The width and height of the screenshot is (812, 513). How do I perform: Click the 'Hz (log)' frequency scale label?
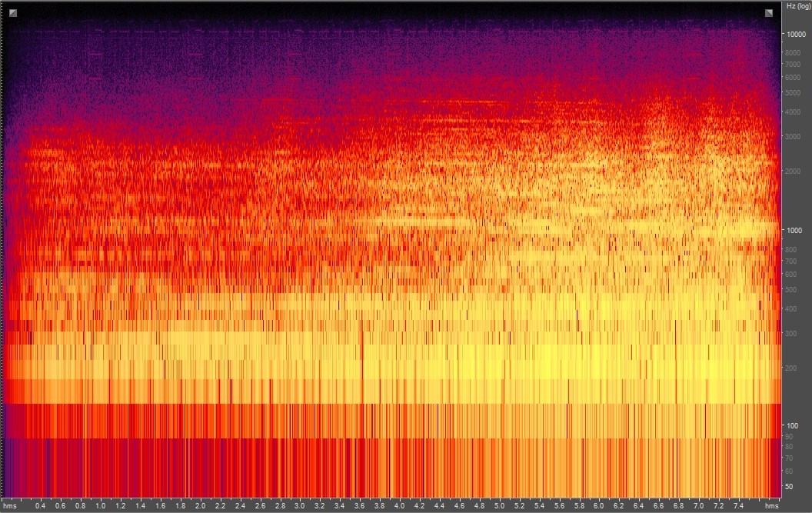pyautogui.click(x=795, y=6)
